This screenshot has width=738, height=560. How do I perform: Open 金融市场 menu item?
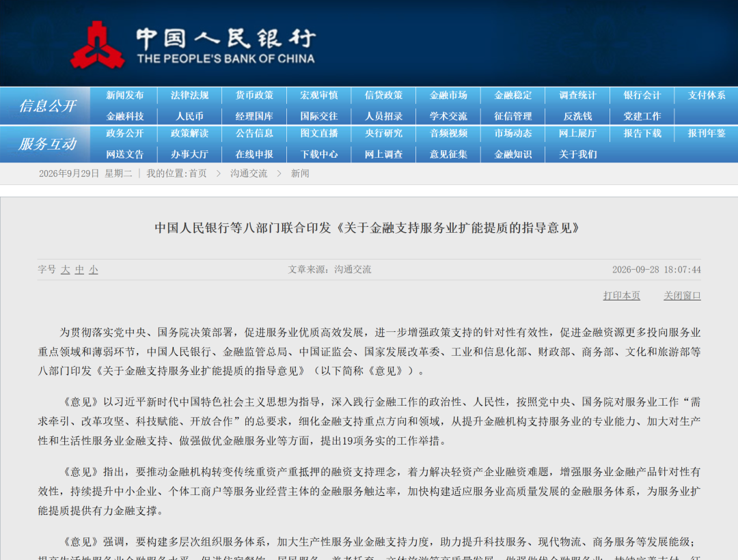(x=448, y=96)
